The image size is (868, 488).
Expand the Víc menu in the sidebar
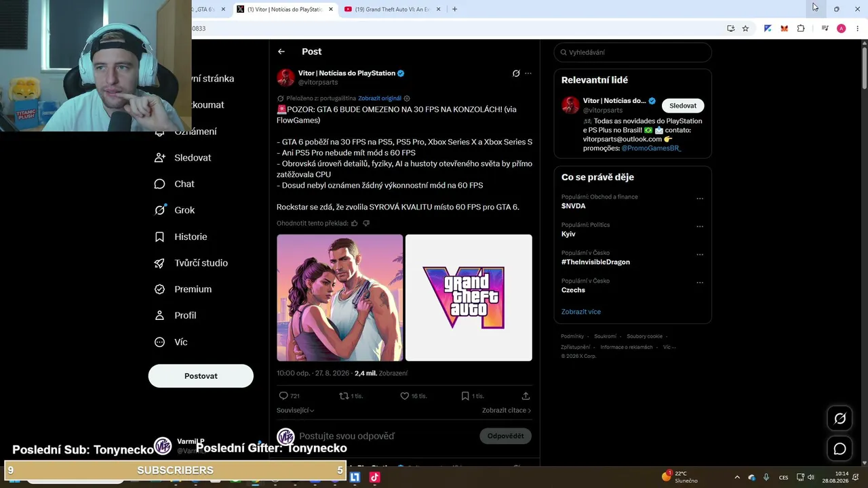pos(171,342)
